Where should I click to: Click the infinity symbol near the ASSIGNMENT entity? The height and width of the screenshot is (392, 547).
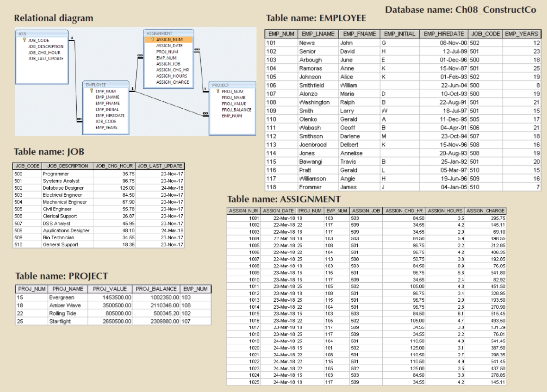[197, 49]
